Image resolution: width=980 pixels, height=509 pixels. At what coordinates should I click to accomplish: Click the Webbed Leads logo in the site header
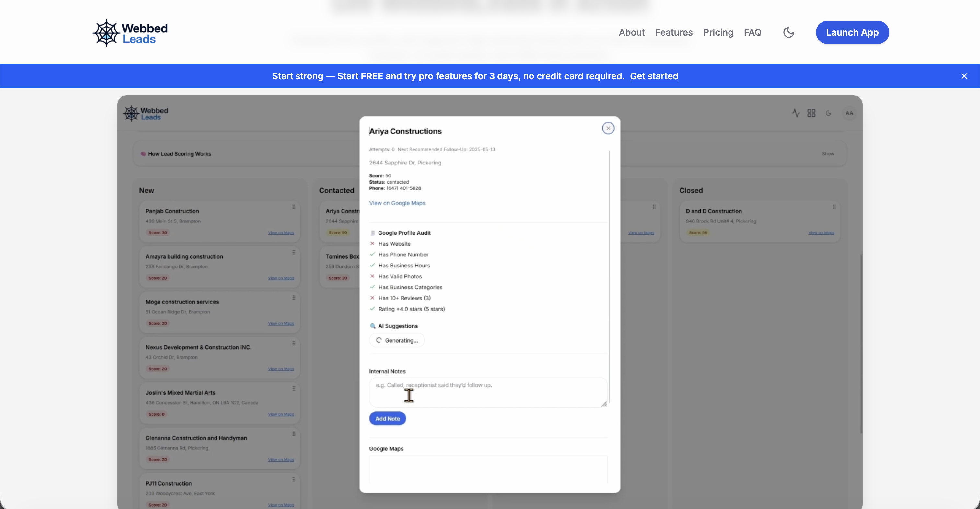click(x=130, y=33)
